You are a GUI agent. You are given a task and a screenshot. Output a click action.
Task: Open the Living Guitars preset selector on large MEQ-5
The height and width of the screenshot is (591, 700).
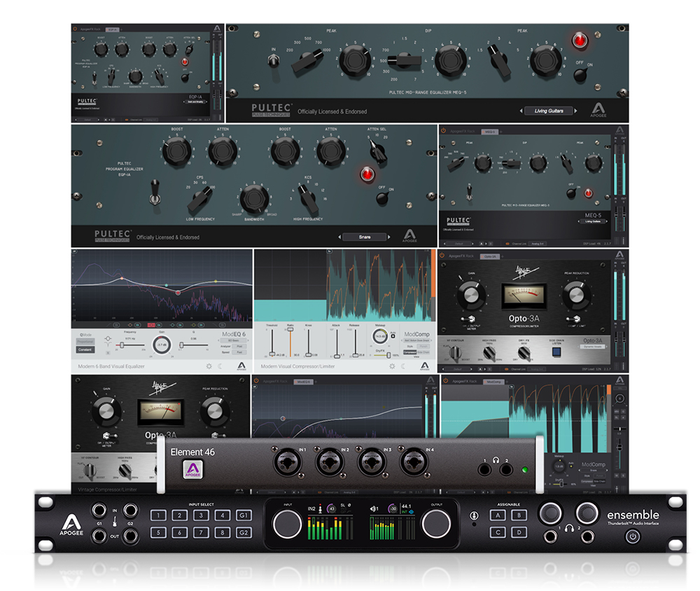click(549, 111)
